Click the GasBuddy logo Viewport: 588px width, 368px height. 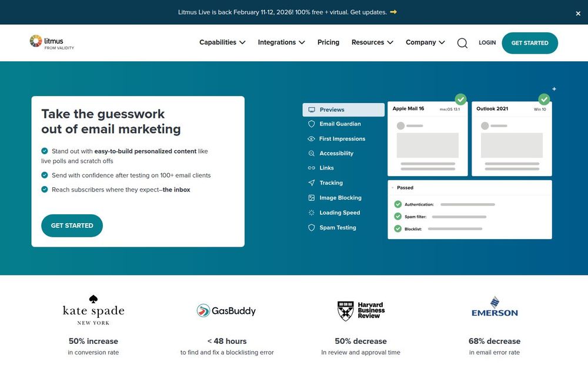coord(226,310)
